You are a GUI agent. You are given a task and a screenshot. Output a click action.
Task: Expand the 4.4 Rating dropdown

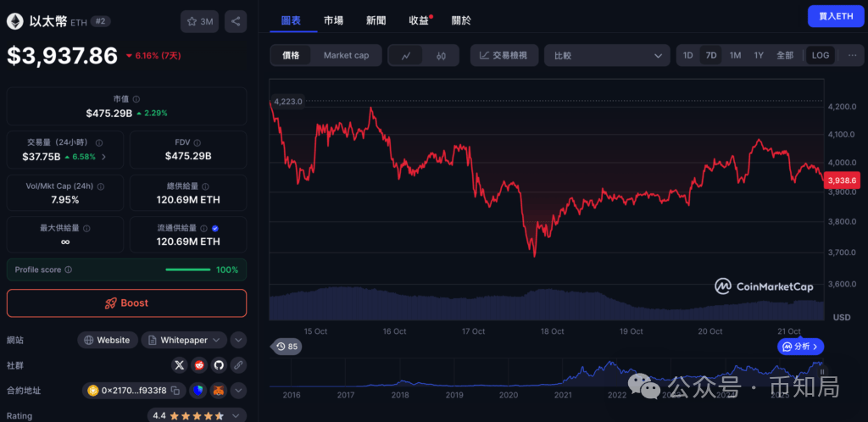(x=197, y=415)
